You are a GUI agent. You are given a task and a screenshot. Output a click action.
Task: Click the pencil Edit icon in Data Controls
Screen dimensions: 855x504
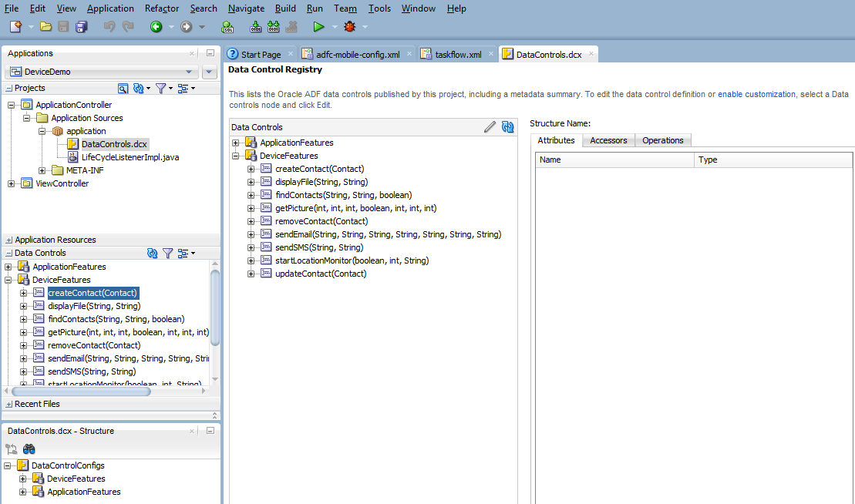pos(490,127)
